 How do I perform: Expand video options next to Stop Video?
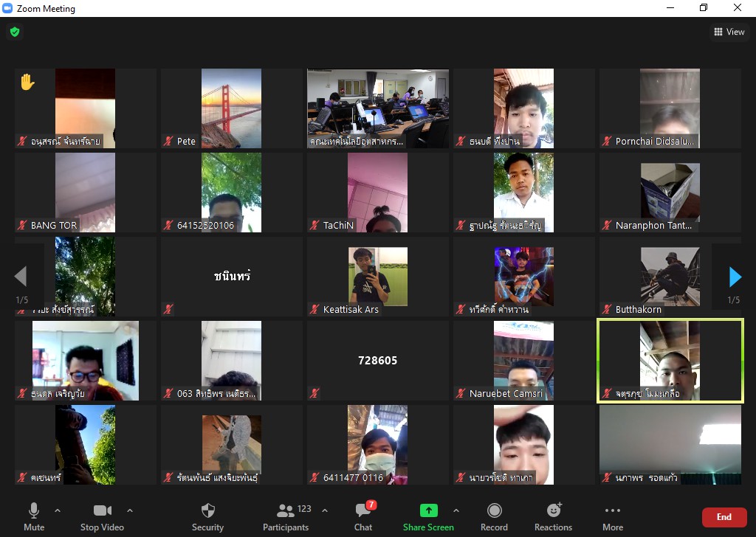[x=130, y=510]
